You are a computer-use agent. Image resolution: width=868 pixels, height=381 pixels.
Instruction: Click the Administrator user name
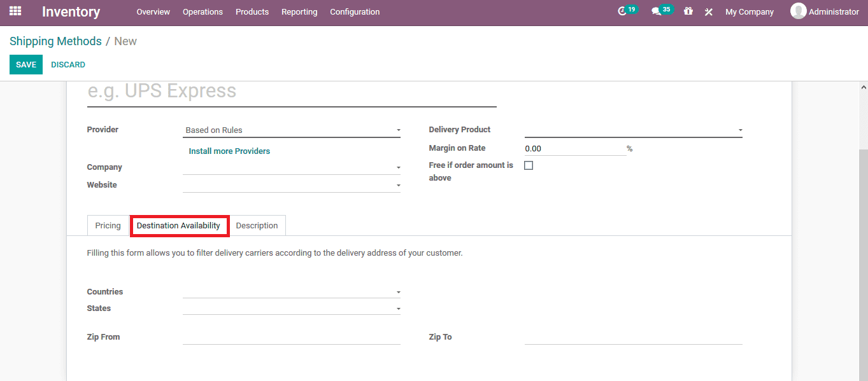834,11
